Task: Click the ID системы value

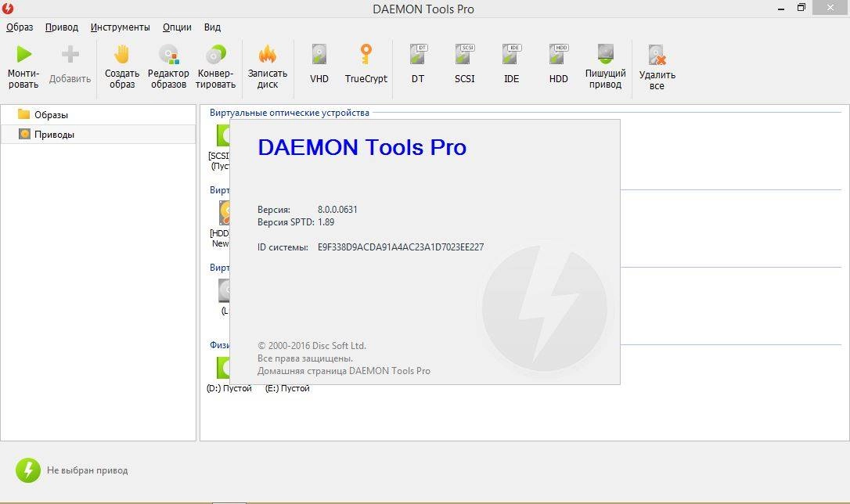Action: [x=401, y=247]
